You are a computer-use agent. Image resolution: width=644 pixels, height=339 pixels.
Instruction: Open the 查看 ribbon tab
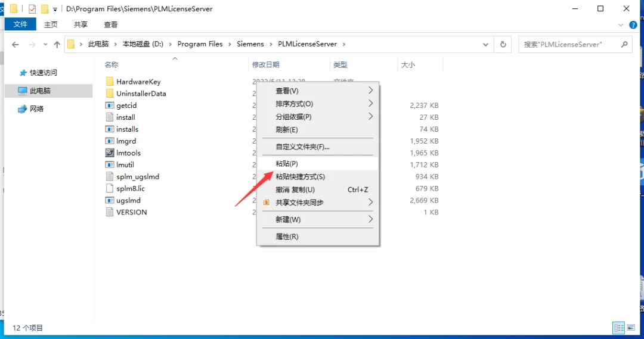pyautogui.click(x=111, y=24)
